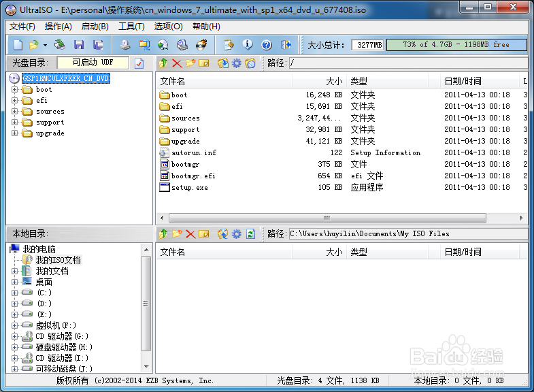Sort local files by 文件名 column header
Image resolution: width=534 pixels, height=392 pixels.
point(224,252)
